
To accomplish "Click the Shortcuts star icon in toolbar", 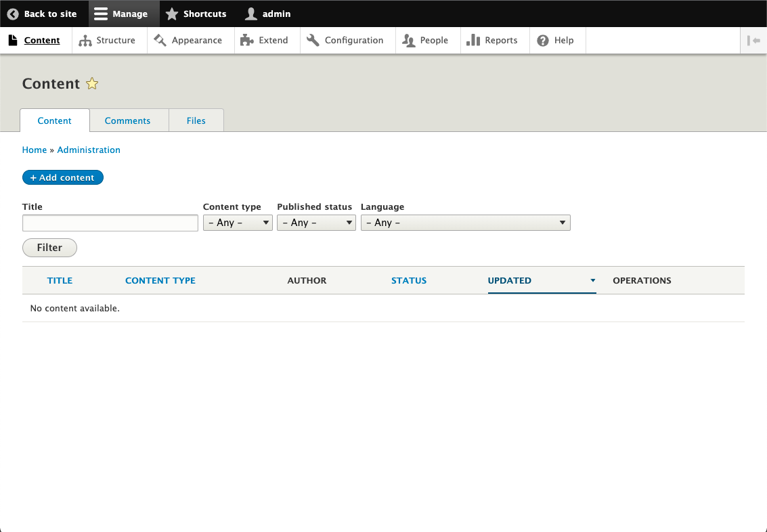I will (x=172, y=14).
